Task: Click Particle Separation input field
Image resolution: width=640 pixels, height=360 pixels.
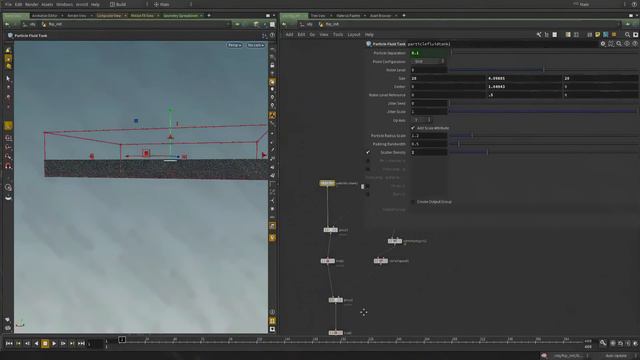Action: [429, 53]
